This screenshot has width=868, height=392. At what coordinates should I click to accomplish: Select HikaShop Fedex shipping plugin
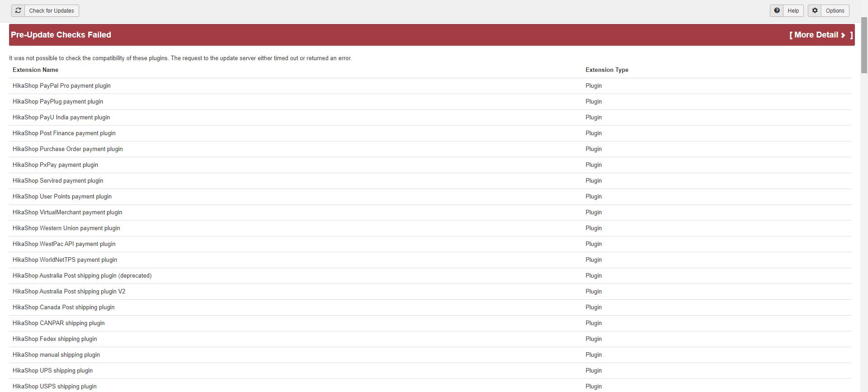(55, 339)
